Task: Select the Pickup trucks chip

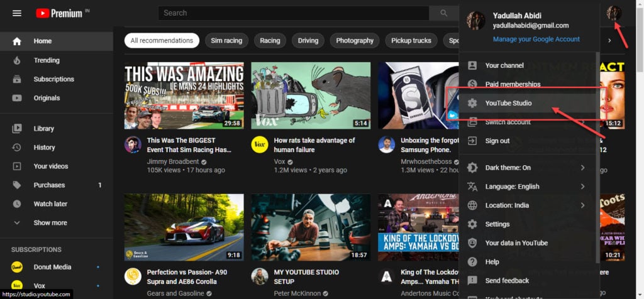Action: coord(411,41)
